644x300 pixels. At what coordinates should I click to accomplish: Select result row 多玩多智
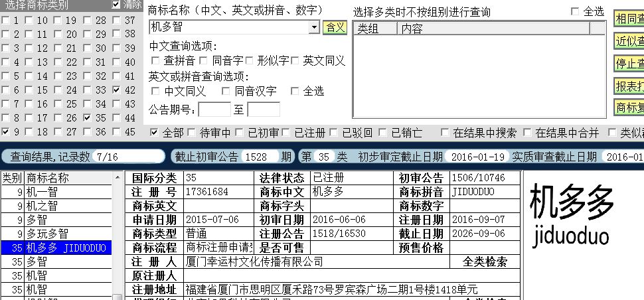point(56,234)
